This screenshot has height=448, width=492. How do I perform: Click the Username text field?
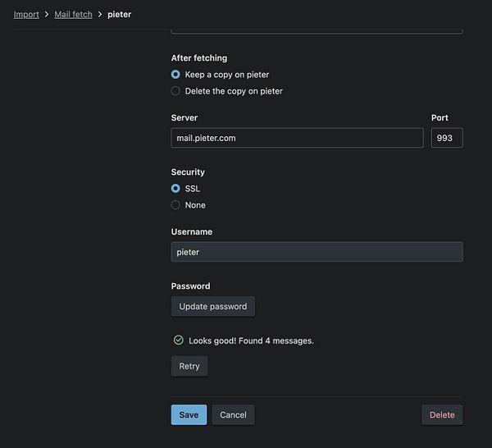tap(317, 252)
